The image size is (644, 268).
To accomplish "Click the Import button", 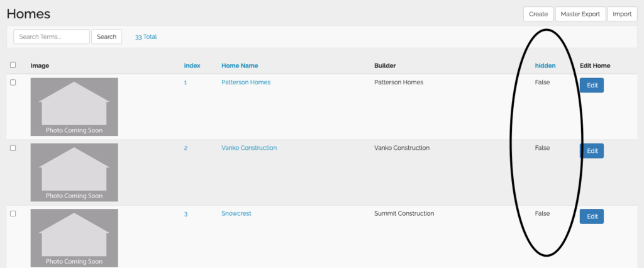I will point(622,14).
